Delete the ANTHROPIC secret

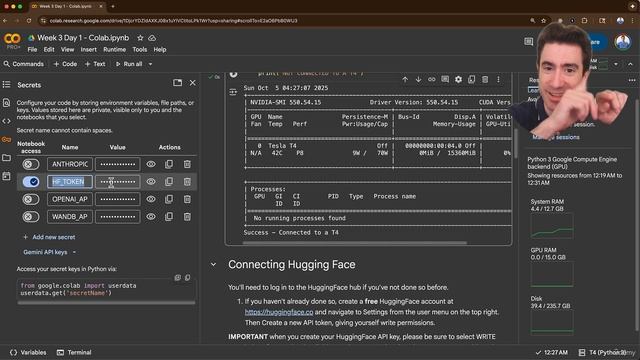(187, 164)
